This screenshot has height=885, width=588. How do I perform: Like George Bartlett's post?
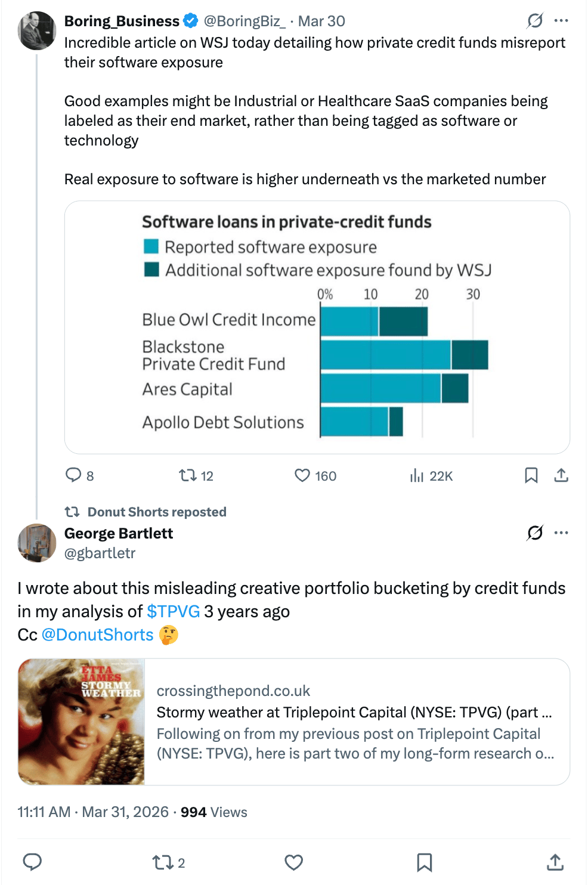(x=293, y=862)
